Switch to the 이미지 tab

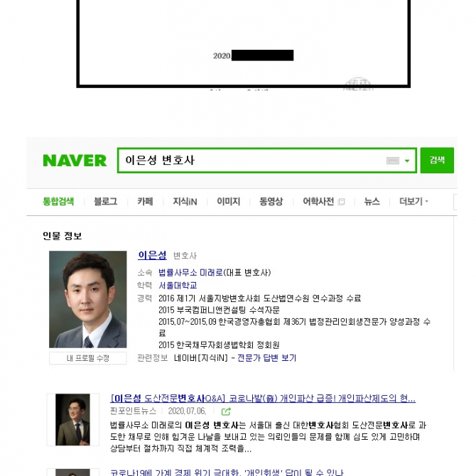point(228,201)
